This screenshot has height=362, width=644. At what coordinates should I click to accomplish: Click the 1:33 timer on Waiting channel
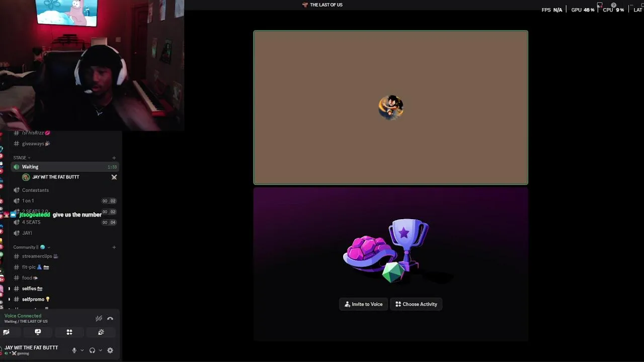[x=112, y=167]
